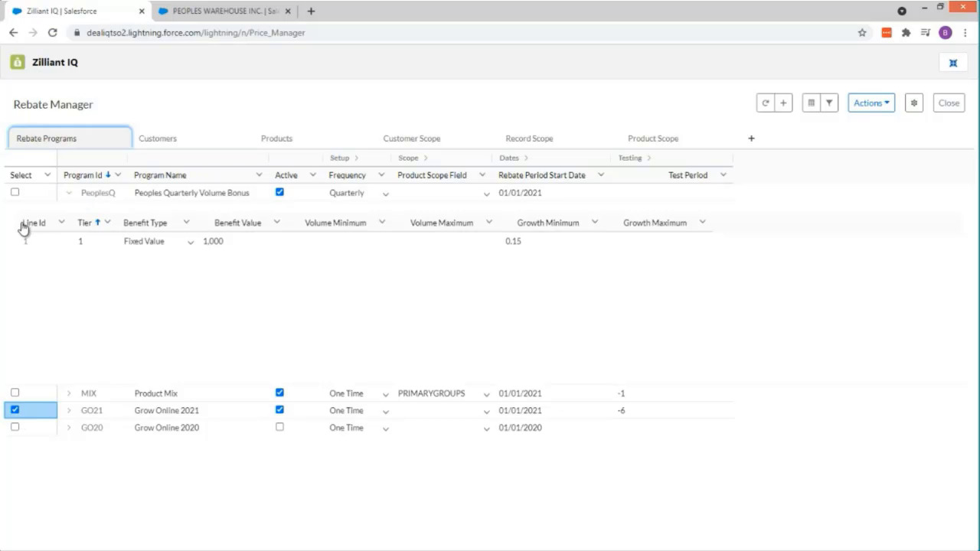The height and width of the screenshot is (551, 980).
Task: Open Frequency dropdown for MIX row
Action: pos(385,394)
